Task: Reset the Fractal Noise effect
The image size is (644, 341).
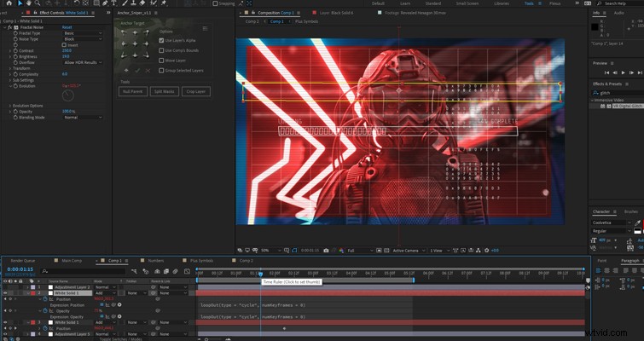Action: (x=67, y=27)
